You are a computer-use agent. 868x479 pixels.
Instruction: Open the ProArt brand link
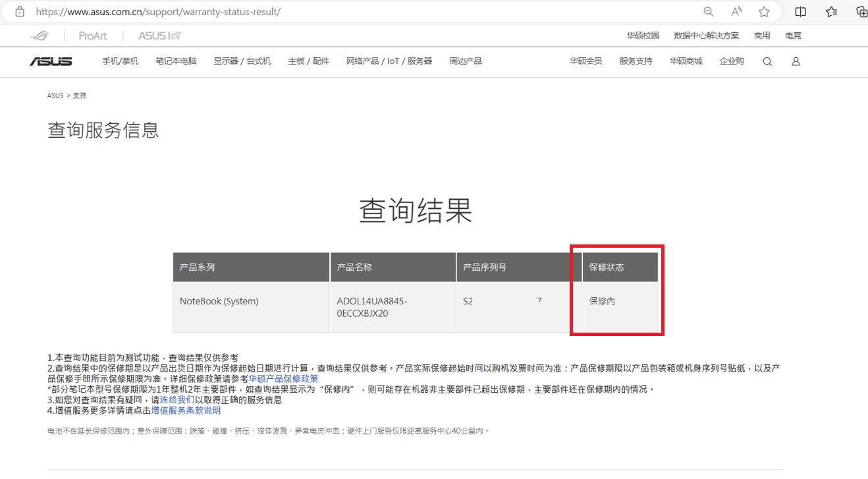tap(92, 36)
